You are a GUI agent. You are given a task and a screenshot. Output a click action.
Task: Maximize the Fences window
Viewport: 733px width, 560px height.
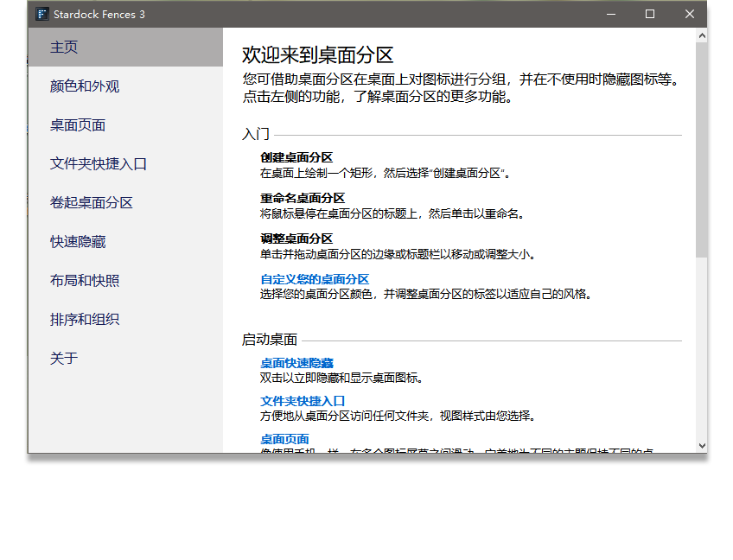tap(650, 14)
